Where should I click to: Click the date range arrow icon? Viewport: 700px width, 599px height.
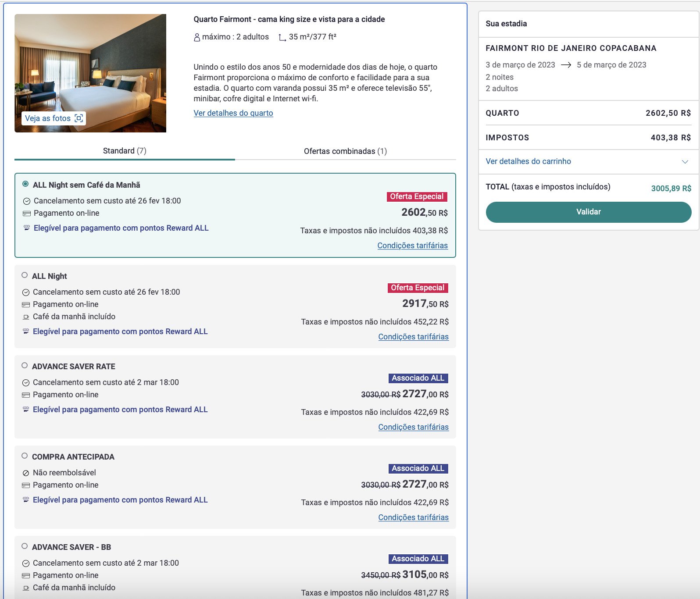[x=566, y=65]
